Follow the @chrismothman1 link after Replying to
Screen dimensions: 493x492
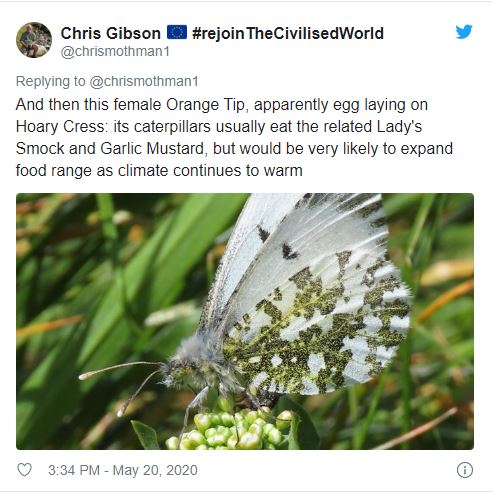pos(144,81)
